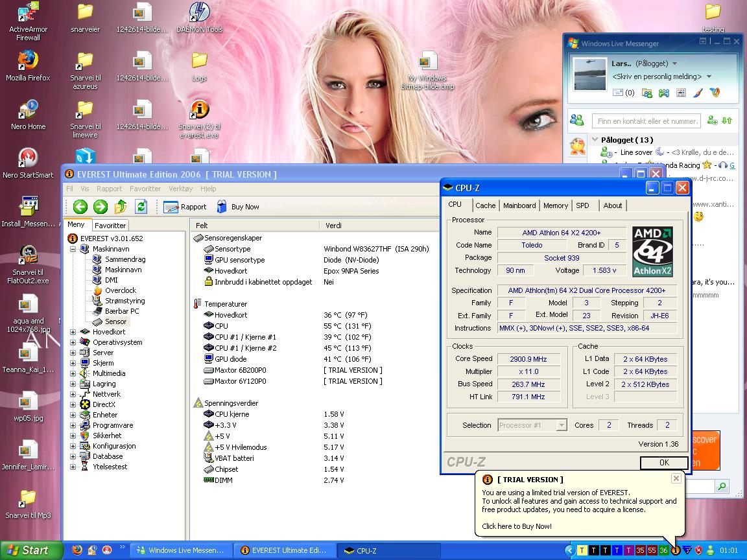Viewport: 747px width, 560px height.
Task: Expand the Ytelsestest tree node
Action: tap(73, 467)
